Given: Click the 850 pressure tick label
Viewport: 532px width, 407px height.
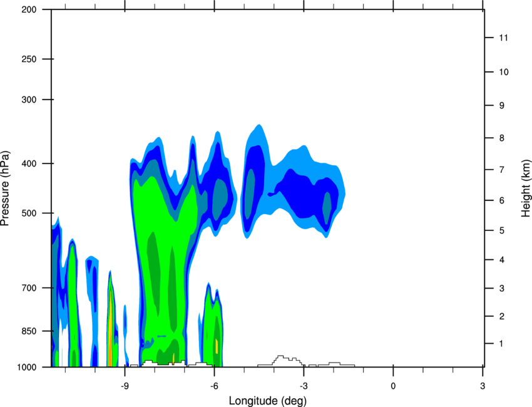Looking at the screenshot, I should coord(29,331).
